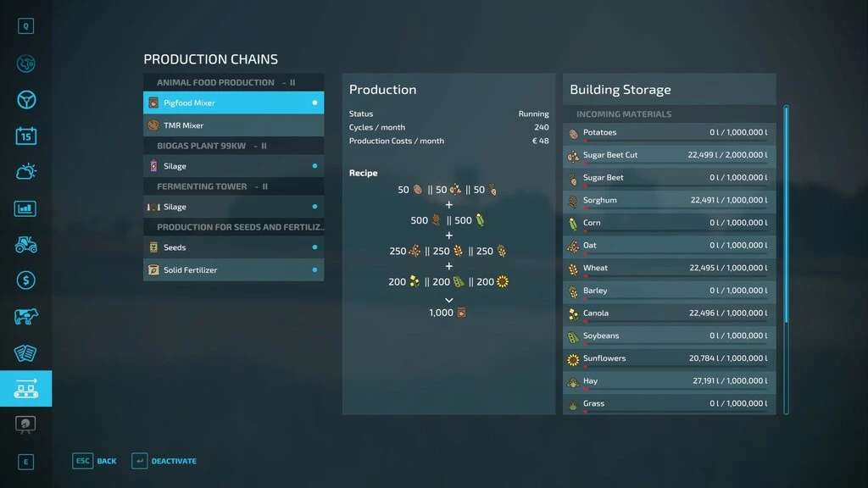868x488 pixels.
Task: Click the Back button
Action: coord(95,461)
